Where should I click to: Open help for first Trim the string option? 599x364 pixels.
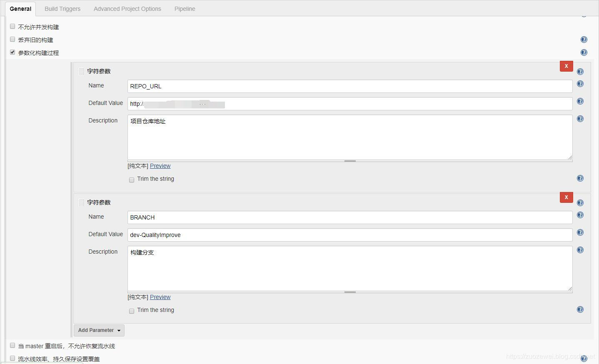click(x=580, y=178)
